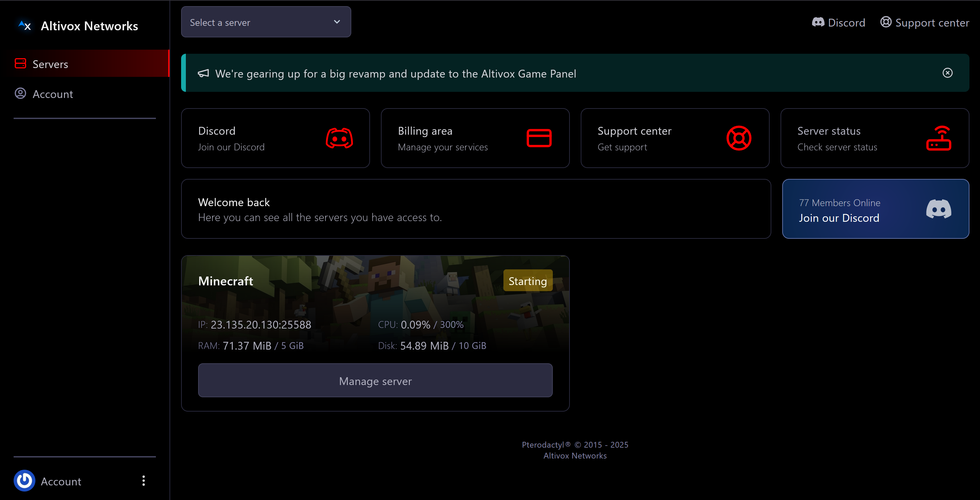Open the Account sidebar menu item

(x=52, y=94)
